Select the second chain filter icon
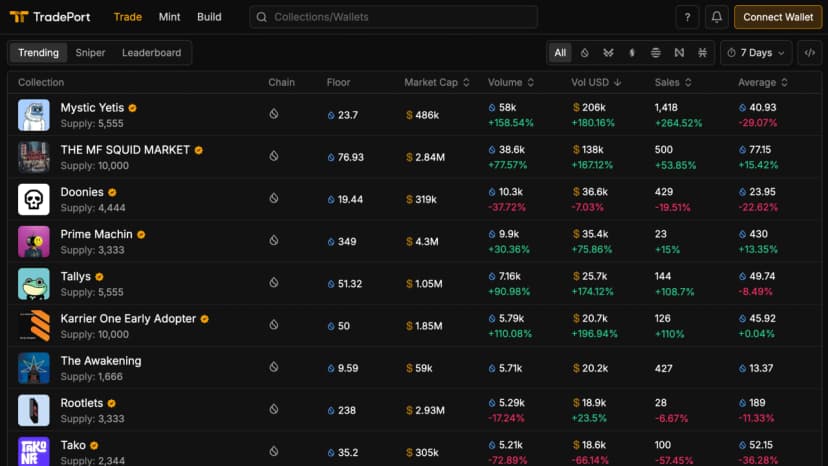 pos(608,53)
